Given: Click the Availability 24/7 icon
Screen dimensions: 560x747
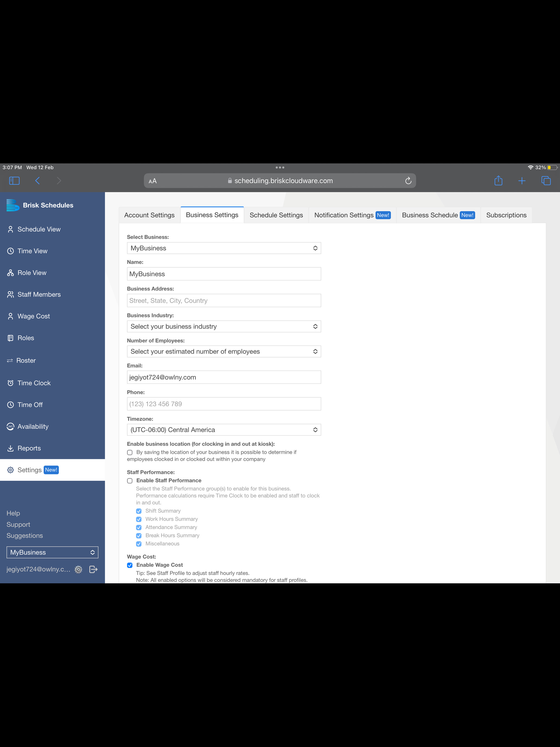Looking at the screenshot, I should pyautogui.click(x=11, y=426).
